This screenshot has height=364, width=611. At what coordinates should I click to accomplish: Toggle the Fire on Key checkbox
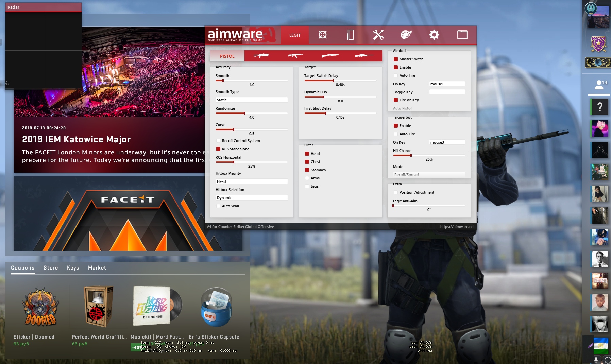(x=396, y=100)
